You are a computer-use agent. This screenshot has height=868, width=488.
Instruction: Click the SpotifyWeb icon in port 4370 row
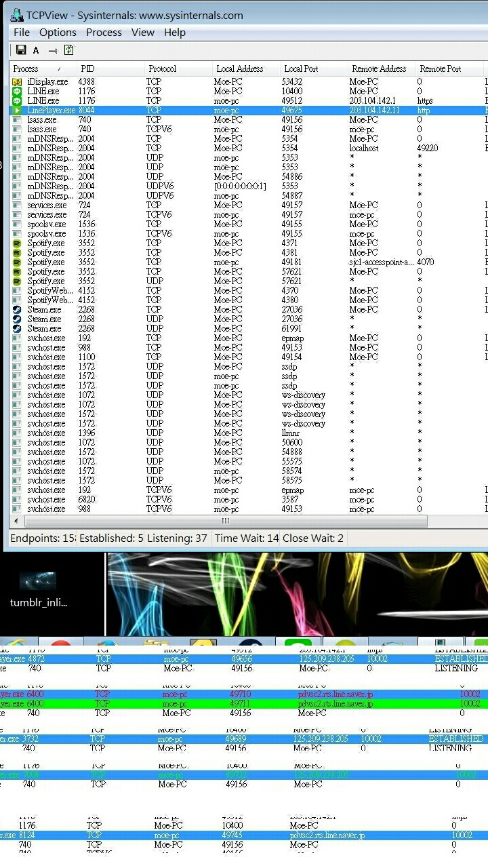coord(17,290)
